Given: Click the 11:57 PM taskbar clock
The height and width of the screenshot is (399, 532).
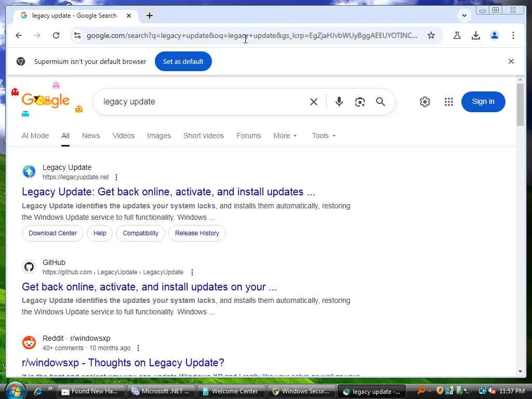Looking at the screenshot, I should pyautogui.click(x=512, y=391).
